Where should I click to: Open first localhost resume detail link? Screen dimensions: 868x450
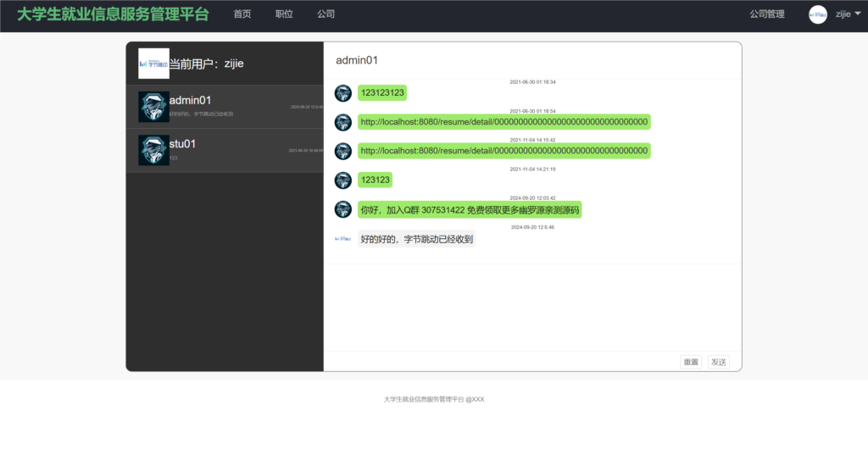504,122
